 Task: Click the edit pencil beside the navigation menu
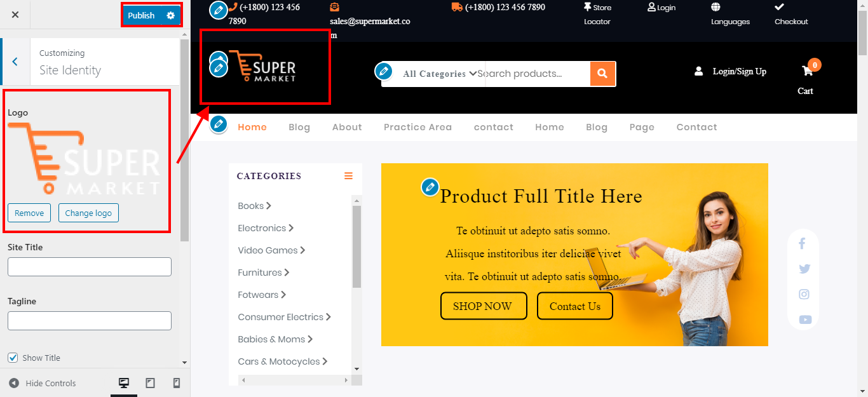219,124
